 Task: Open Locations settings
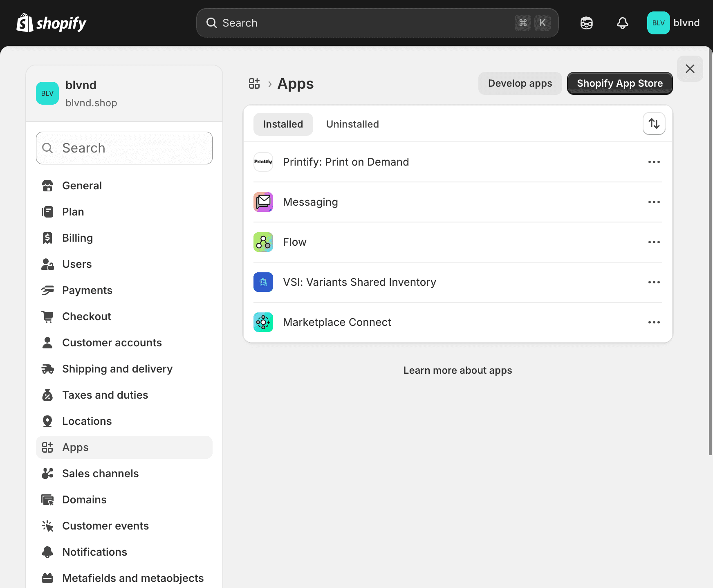click(x=124, y=421)
